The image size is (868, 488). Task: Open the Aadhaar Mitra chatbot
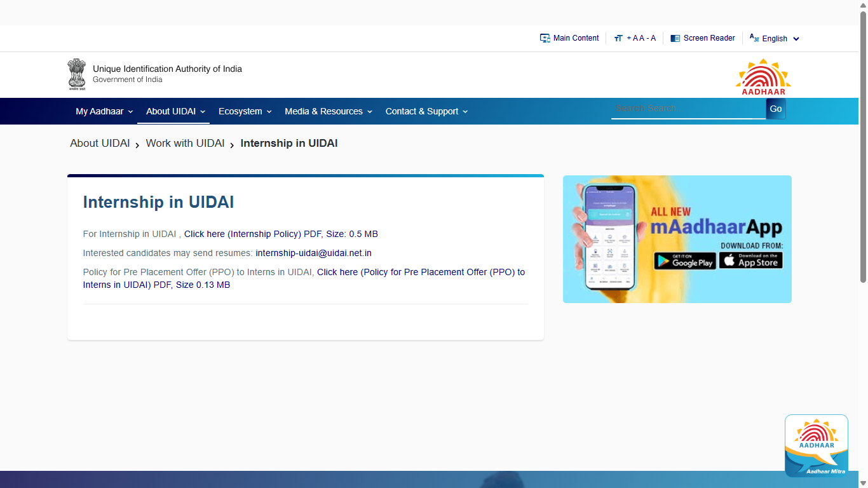(x=817, y=445)
